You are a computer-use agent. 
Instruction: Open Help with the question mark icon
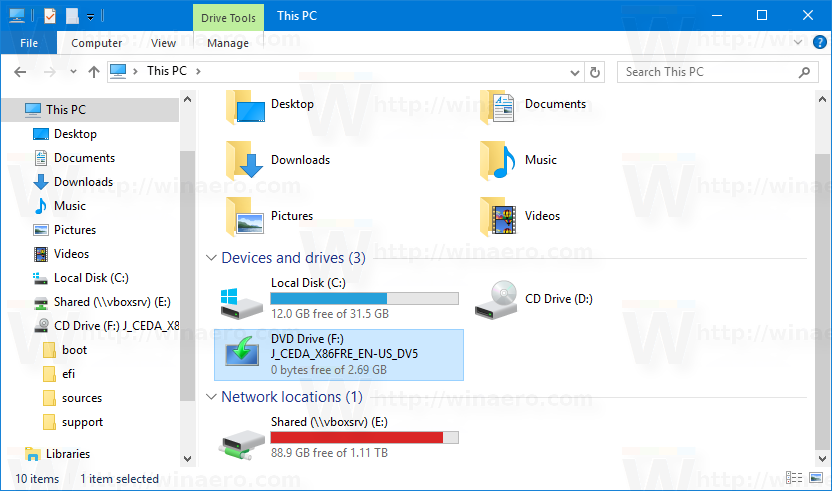tap(819, 42)
